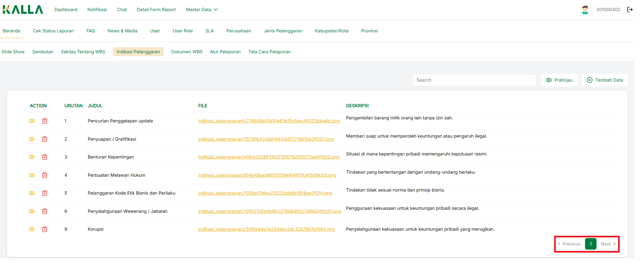Click trash icon for Penyuapan / Gratifikasi

tap(44, 139)
